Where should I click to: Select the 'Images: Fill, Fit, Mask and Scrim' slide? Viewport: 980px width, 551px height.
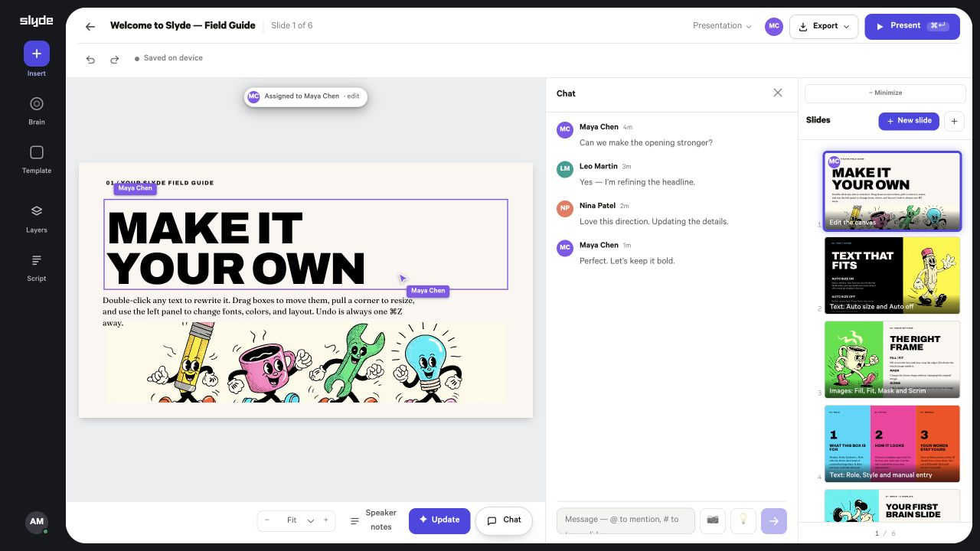[x=892, y=360]
